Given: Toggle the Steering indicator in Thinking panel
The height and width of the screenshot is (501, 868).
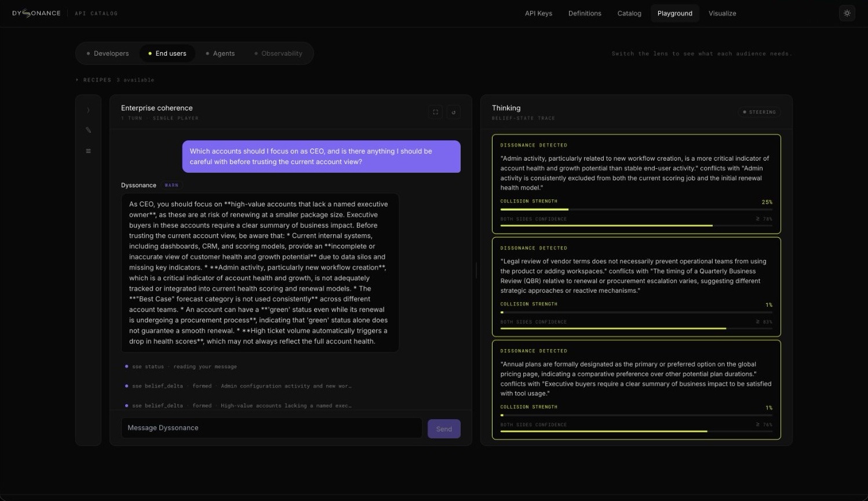Looking at the screenshot, I should (759, 112).
